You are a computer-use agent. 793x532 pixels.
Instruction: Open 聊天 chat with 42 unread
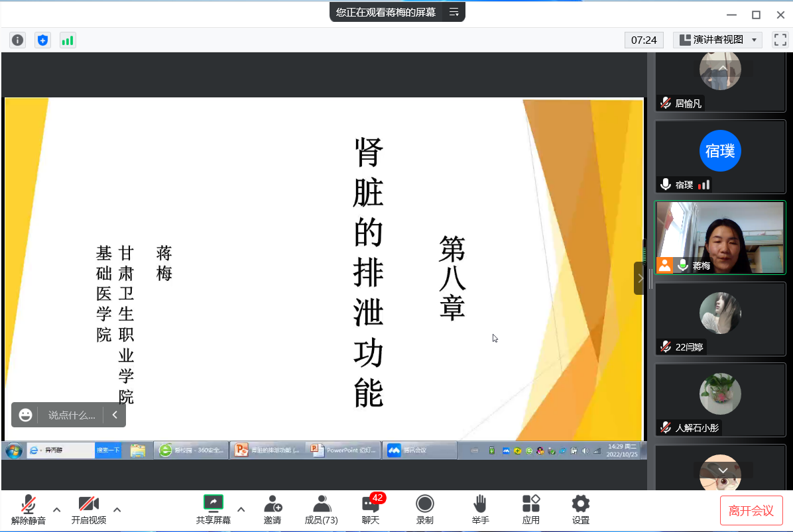click(x=371, y=509)
